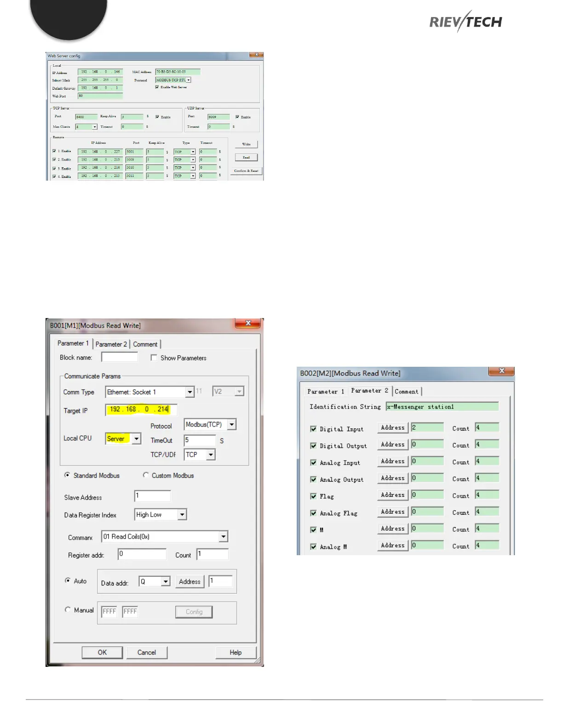
Task: Click Write in Web Server config
Action: pos(247,144)
